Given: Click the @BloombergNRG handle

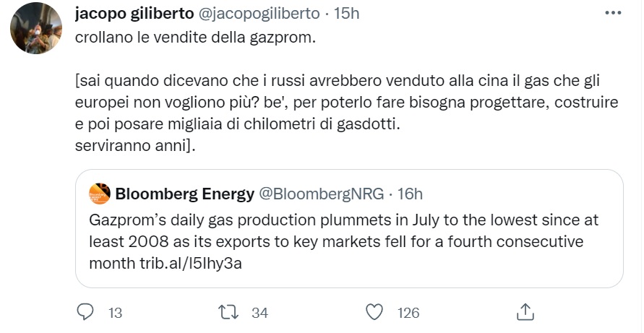Looking at the screenshot, I should click(322, 194).
